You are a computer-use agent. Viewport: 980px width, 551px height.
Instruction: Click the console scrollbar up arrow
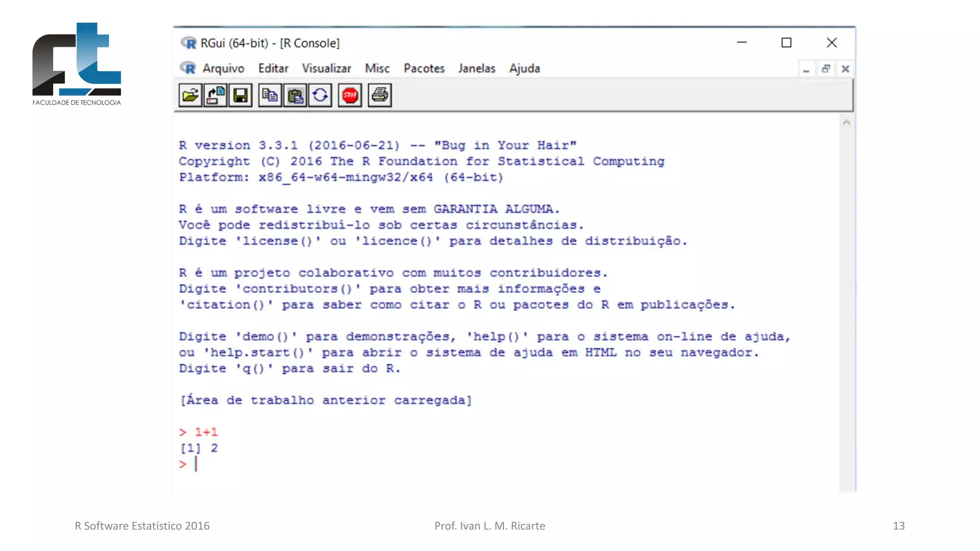tap(846, 123)
